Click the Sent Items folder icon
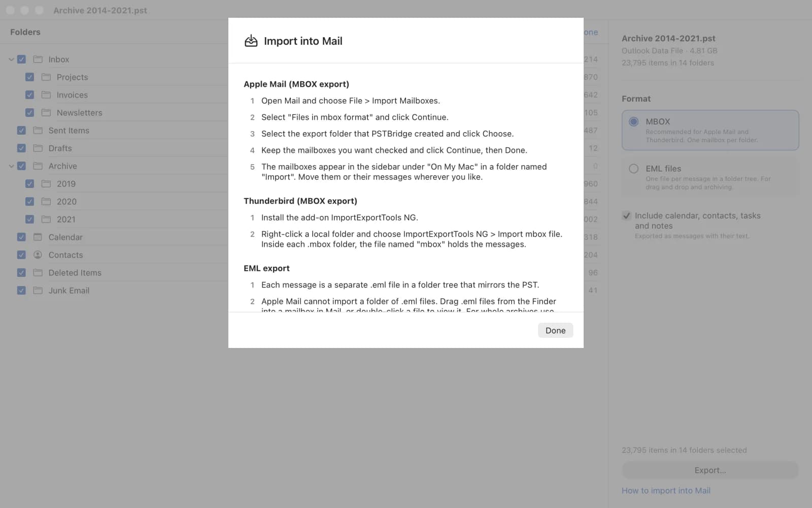The width and height of the screenshot is (812, 508). click(x=38, y=130)
